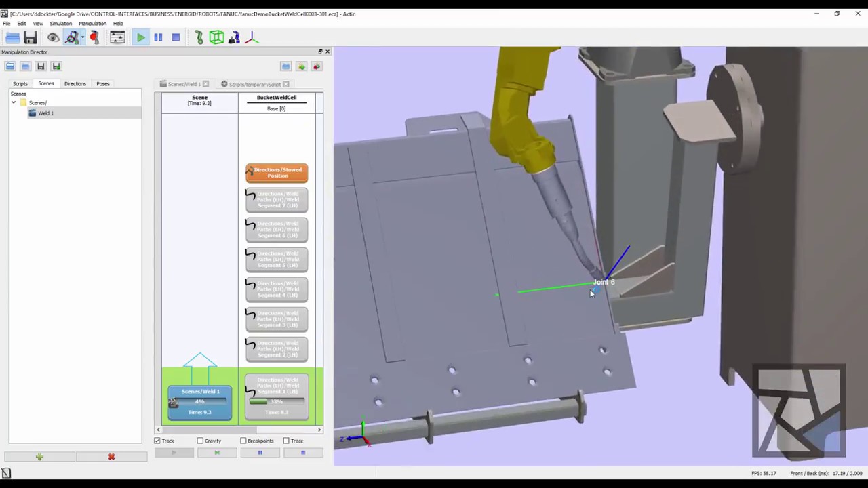Open file using the main toolbar folder icon

tap(12, 38)
